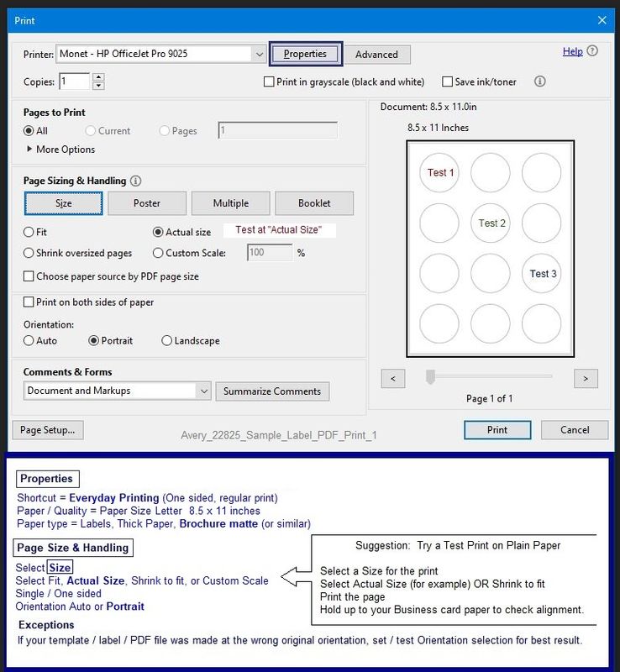
Task: Select the Custom Scale radio option
Action: pos(158,253)
